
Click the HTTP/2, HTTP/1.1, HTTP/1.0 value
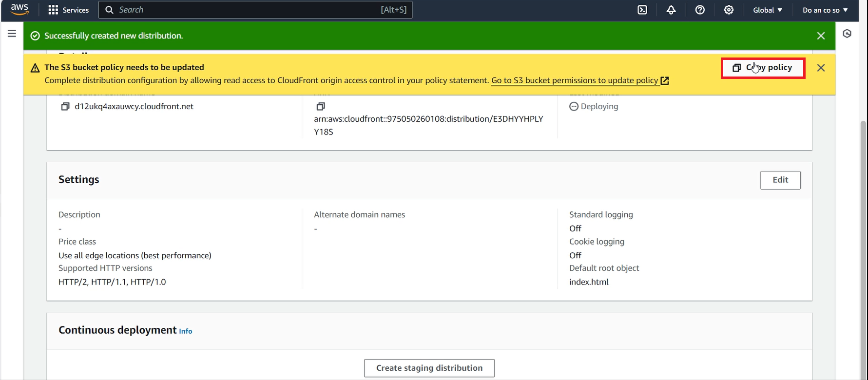112,282
